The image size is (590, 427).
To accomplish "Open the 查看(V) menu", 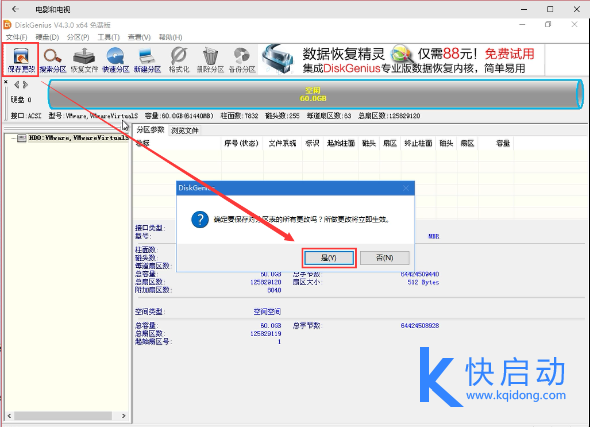I will 139,37.
